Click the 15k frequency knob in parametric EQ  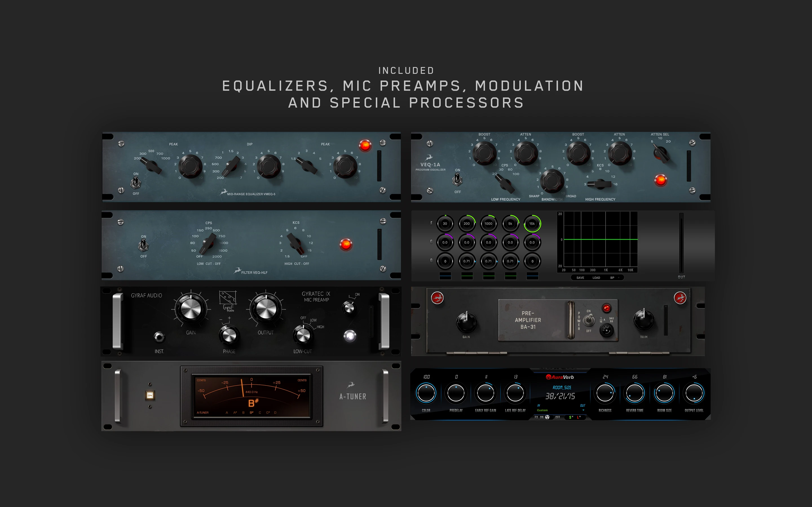point(532,224)
